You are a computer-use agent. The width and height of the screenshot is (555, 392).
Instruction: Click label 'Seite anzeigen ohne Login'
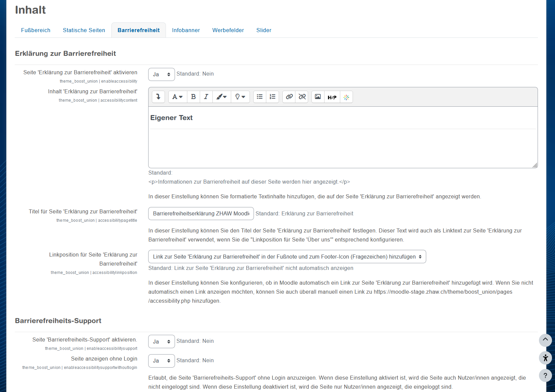pos(104,359)
